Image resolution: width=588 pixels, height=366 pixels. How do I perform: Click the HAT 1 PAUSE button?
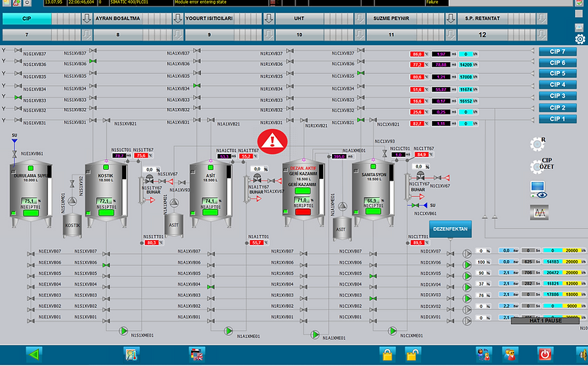[546, 321]
